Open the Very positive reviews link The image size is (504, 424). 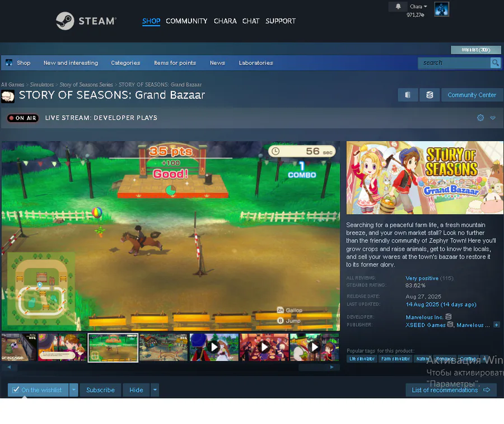422,278
